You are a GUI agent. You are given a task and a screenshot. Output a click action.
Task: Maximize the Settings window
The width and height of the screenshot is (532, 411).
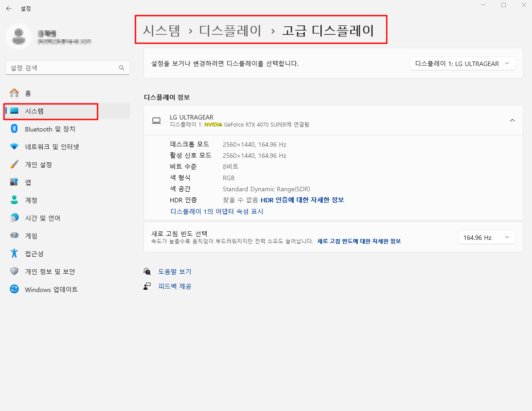click(503, 5)
